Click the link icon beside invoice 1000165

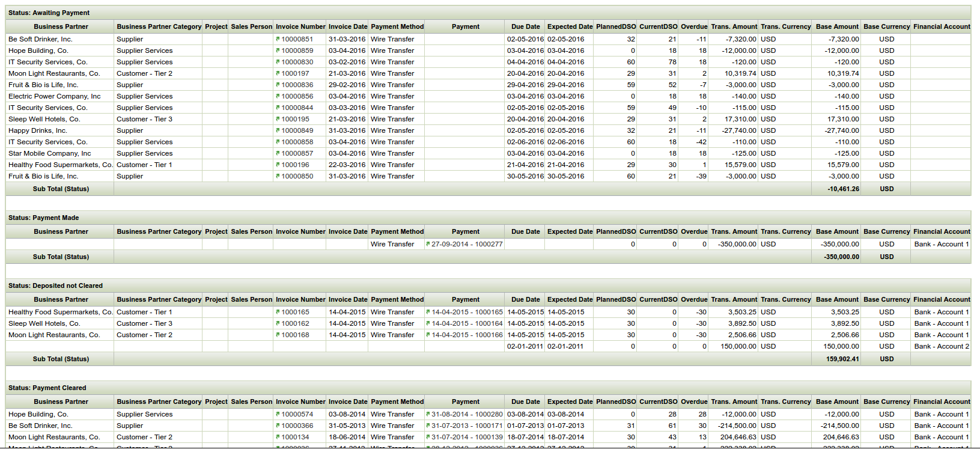(x=278, y=312)
